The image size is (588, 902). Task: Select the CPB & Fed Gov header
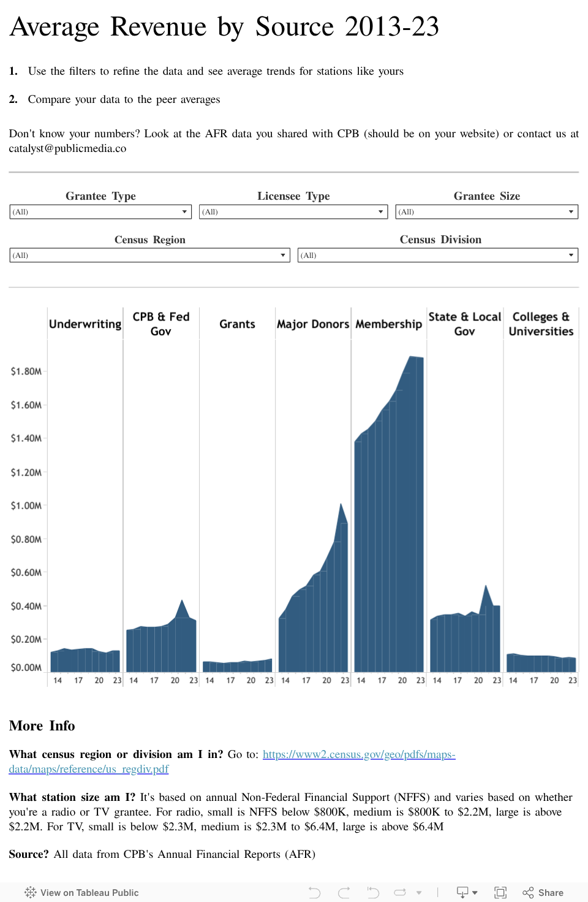click(x=161, y=324)
